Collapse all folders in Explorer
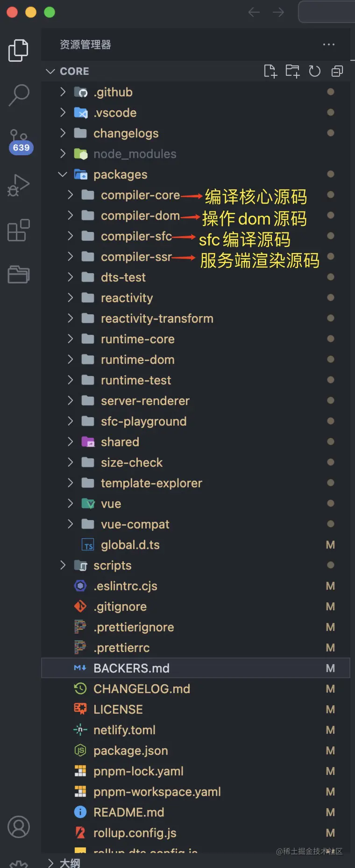The image size is (355, 868). point(337,71)
